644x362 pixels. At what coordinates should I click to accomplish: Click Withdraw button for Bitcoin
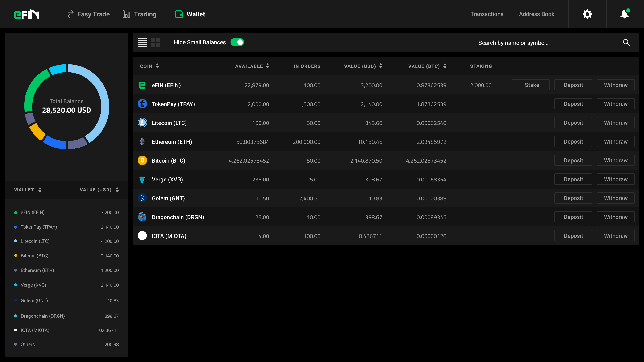coord(615,160)
